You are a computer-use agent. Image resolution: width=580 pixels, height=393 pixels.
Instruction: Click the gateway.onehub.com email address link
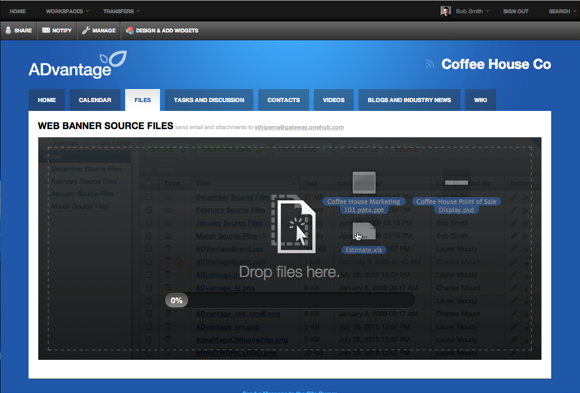pos(299,127)
